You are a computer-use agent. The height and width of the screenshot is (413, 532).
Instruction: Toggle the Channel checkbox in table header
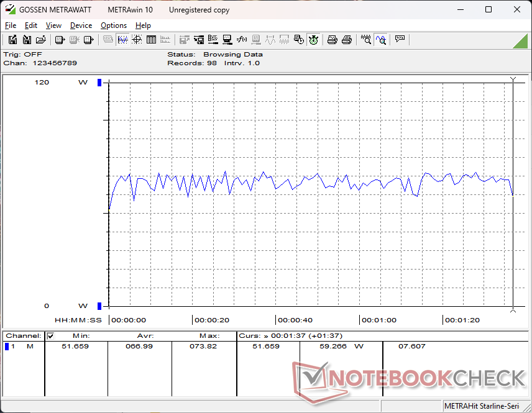(x=50, y=336)
